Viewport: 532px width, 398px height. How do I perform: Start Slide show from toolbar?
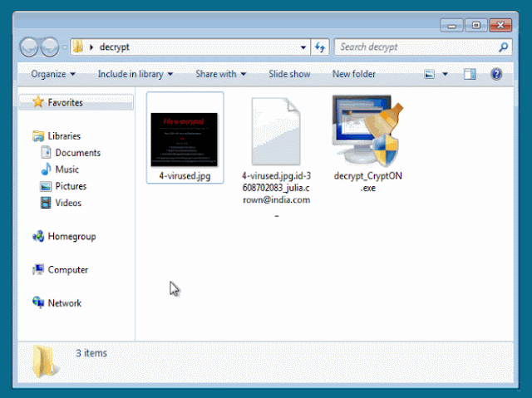[289, 74]
